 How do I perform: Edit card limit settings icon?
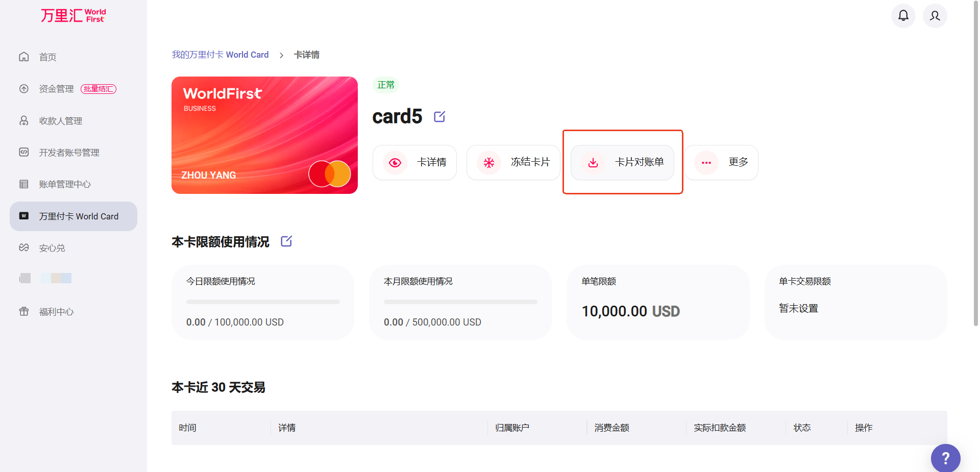point(286,241)
